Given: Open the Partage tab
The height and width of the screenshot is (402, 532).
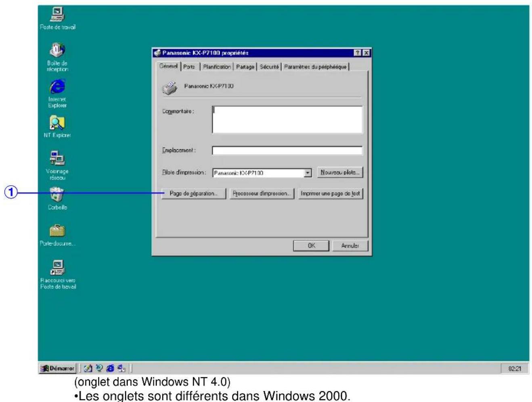Looking at the screenshot, I should click(x=245, y=67).
